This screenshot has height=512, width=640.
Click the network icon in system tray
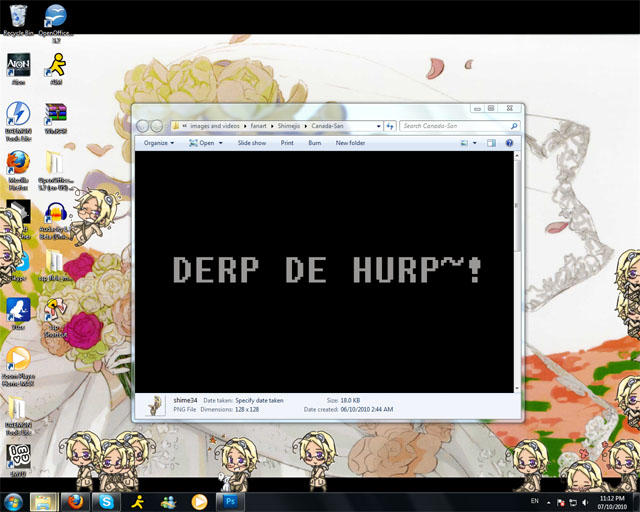tap(573, 502)
